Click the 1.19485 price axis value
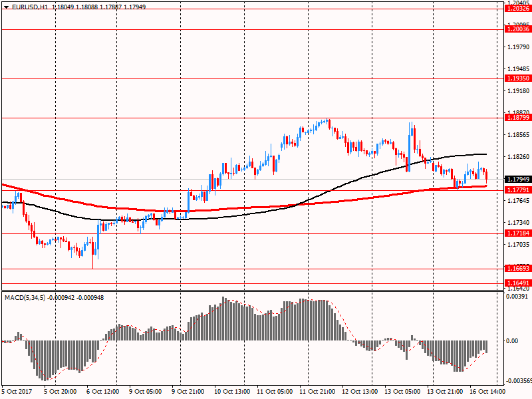 519,69
